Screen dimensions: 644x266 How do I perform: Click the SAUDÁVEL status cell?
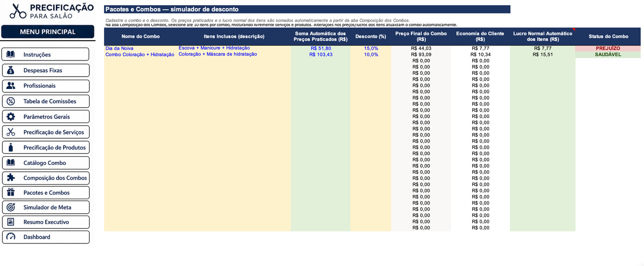(608, 54)
